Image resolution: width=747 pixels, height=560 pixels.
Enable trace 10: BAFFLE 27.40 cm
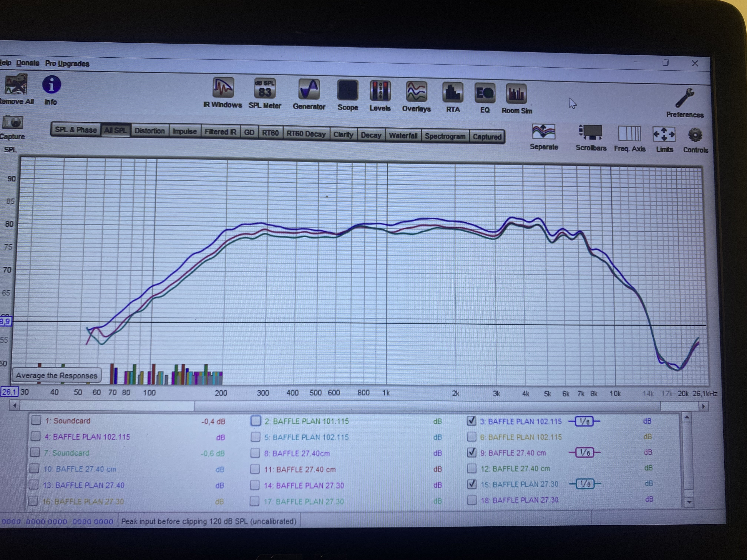click(34, 469)
